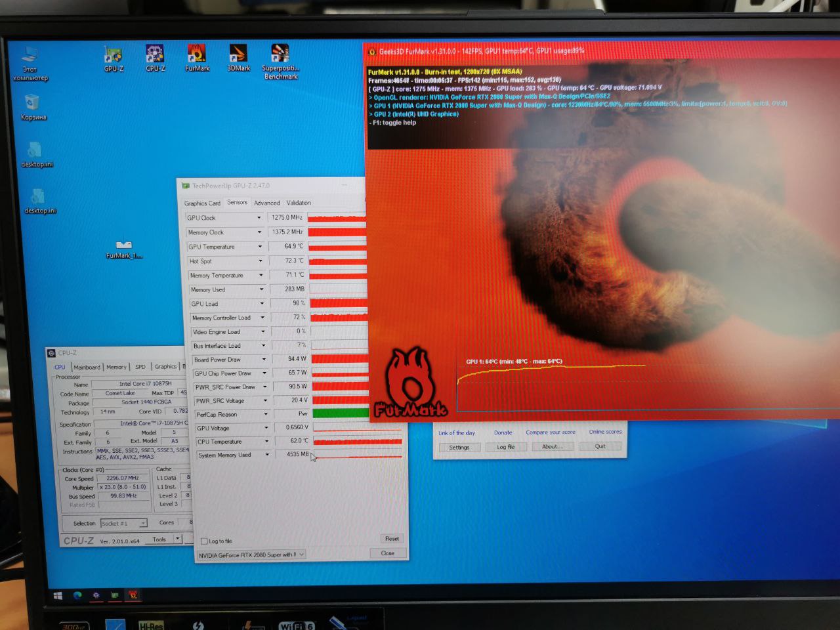This screenshot has width=840, height=630.
Task: Open Microsoft Edge from the taskbar
Action: click(77, 595)
